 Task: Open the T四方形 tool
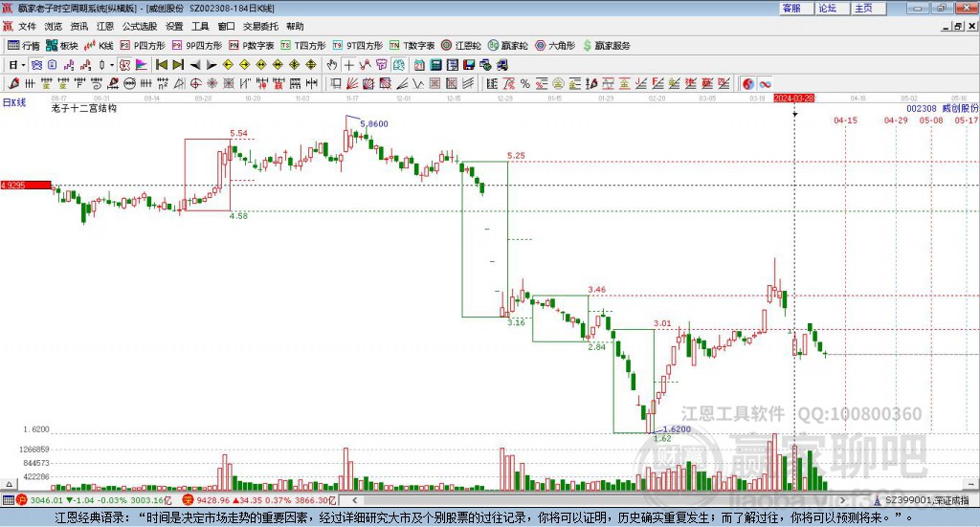(303, 46)
